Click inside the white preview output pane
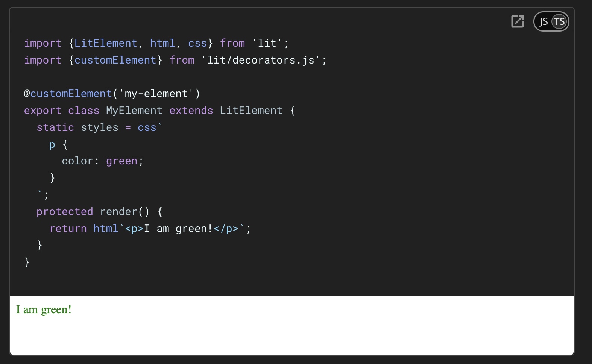 point(291,331)
